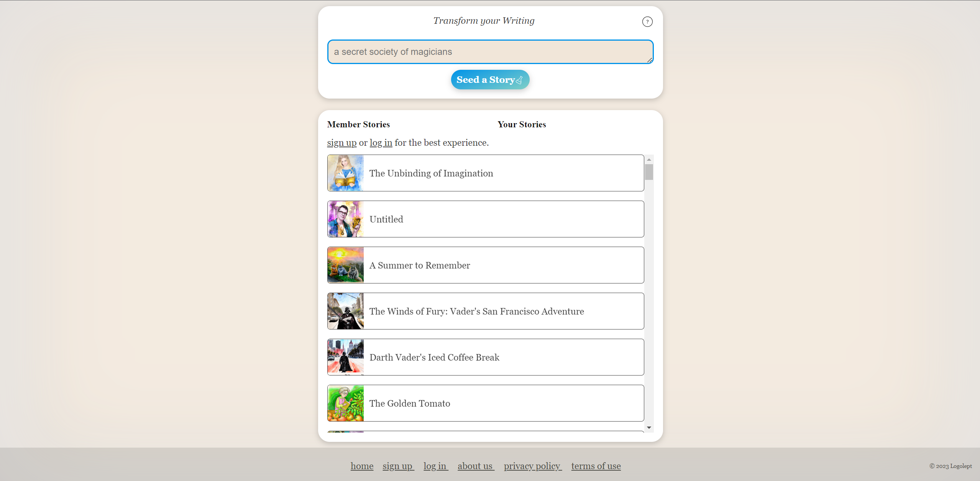
Task: Click the home footer link
Action: pyautogui.click(x=362, y=466)
